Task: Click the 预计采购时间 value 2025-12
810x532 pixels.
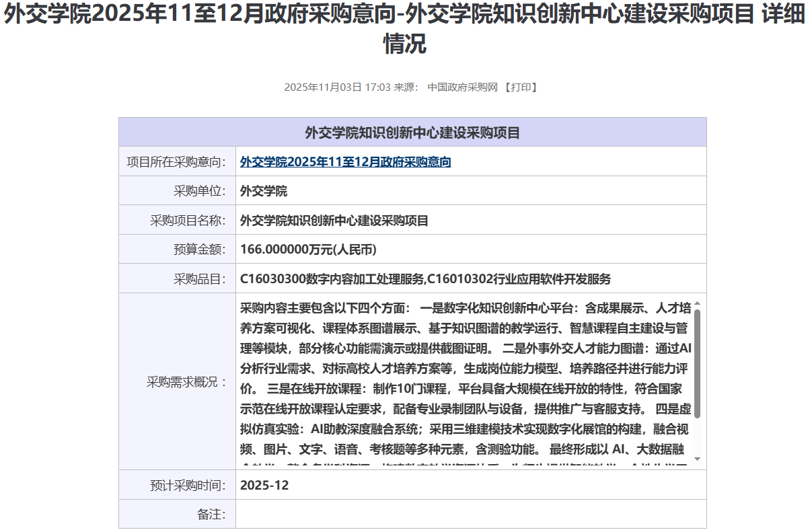Action: (x=264, y=485)
